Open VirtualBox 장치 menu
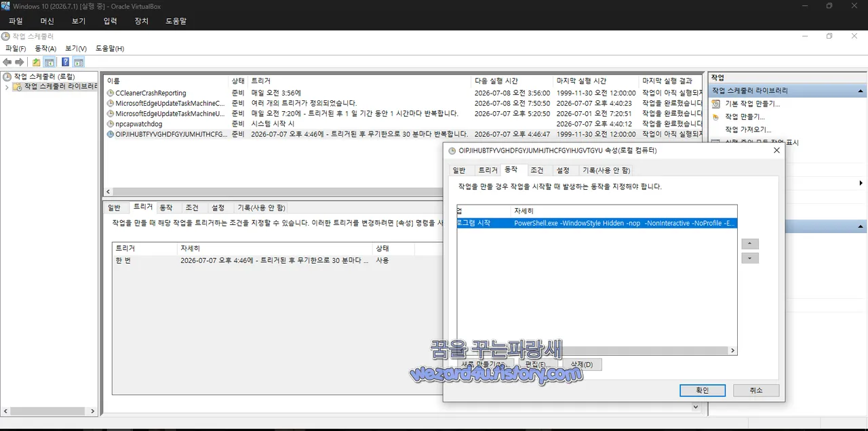Image resolution: width=868 pixels, height=431 pixels. click(141, 21)
